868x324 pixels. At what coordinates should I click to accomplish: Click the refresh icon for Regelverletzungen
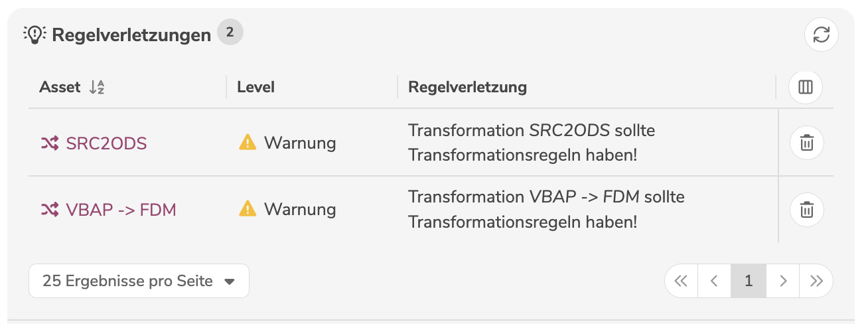coord(822,35)
